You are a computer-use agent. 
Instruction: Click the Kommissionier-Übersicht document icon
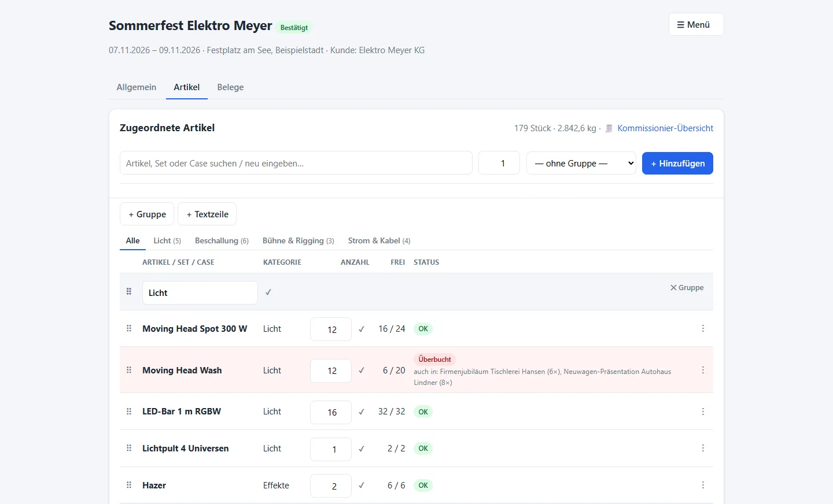(609, 128)
